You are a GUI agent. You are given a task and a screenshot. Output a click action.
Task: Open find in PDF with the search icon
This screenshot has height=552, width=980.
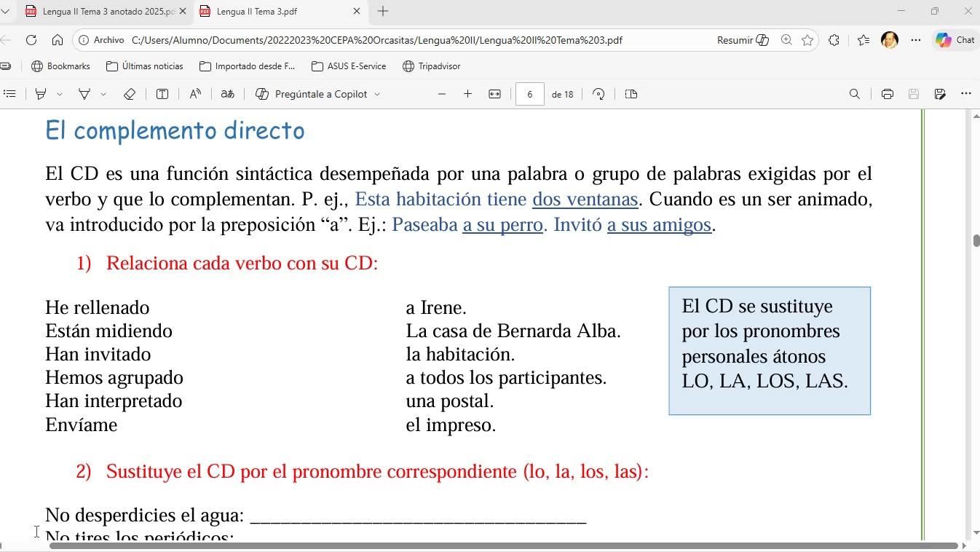855,94
